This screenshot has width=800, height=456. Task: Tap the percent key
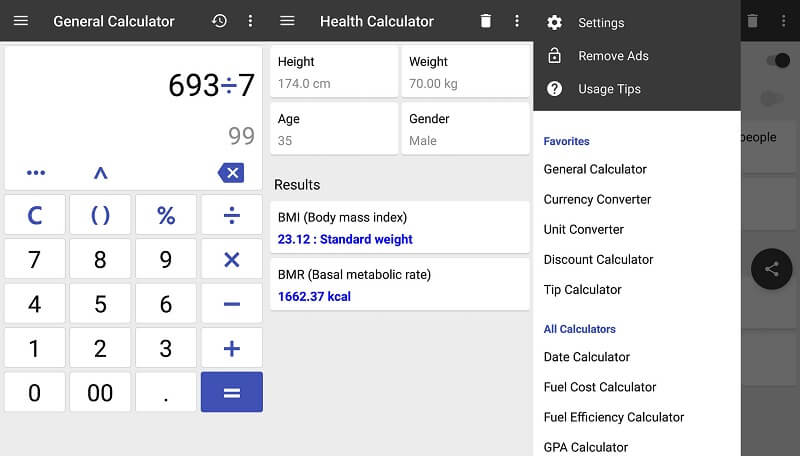click(166, 215)
